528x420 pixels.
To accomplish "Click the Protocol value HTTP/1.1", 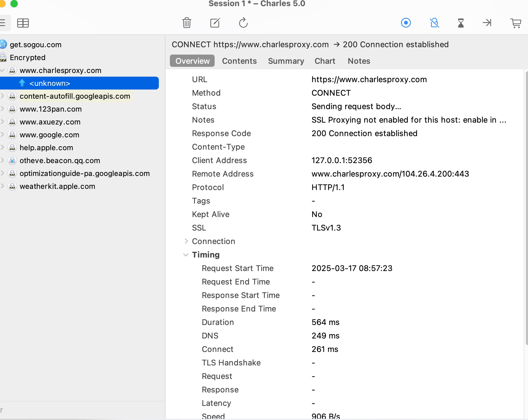I will pos(328,187).
